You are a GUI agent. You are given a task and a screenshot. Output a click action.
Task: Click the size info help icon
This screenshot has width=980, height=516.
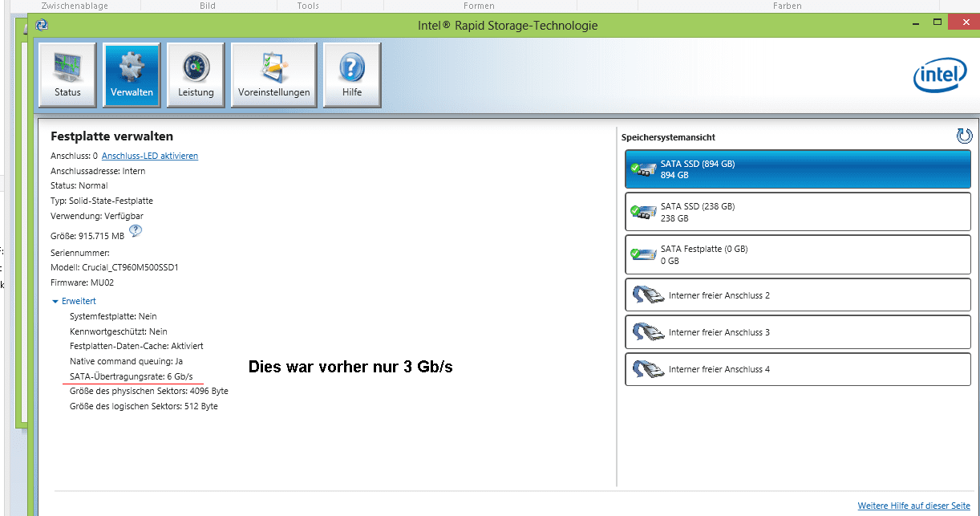pyautogui.click(x=136, y=231)
